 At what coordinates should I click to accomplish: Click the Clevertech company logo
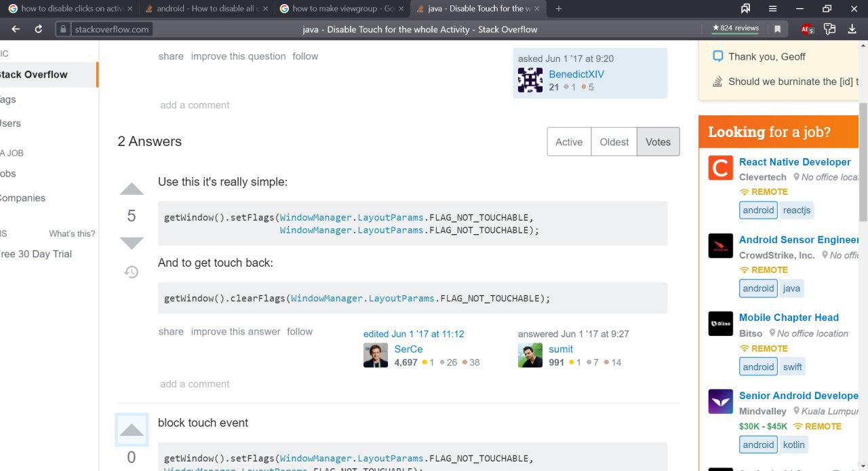[x=721, y=168]
